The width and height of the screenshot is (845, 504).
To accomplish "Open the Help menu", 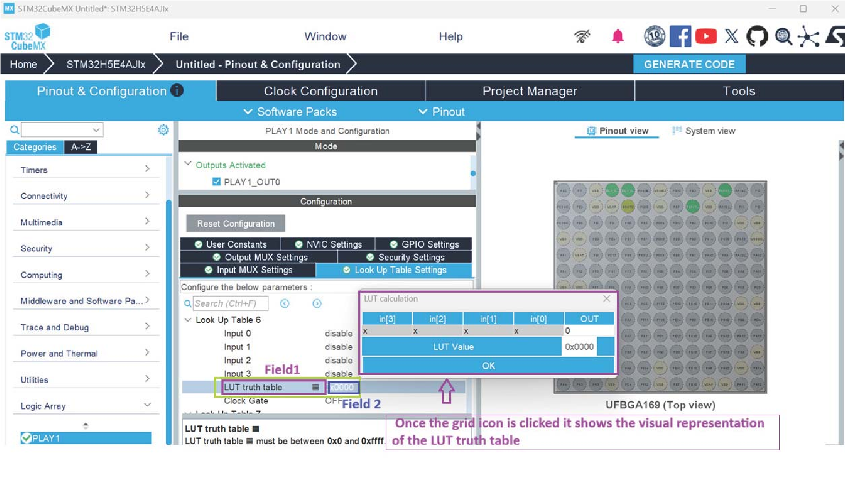I will 450,36.
